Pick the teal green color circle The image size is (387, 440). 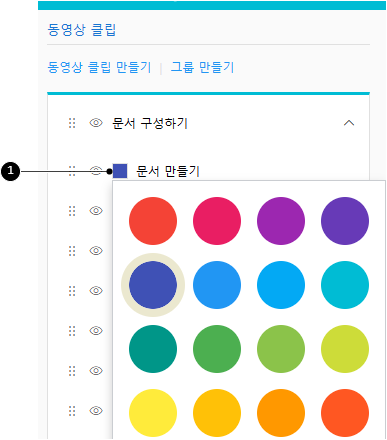pos(153,349)
